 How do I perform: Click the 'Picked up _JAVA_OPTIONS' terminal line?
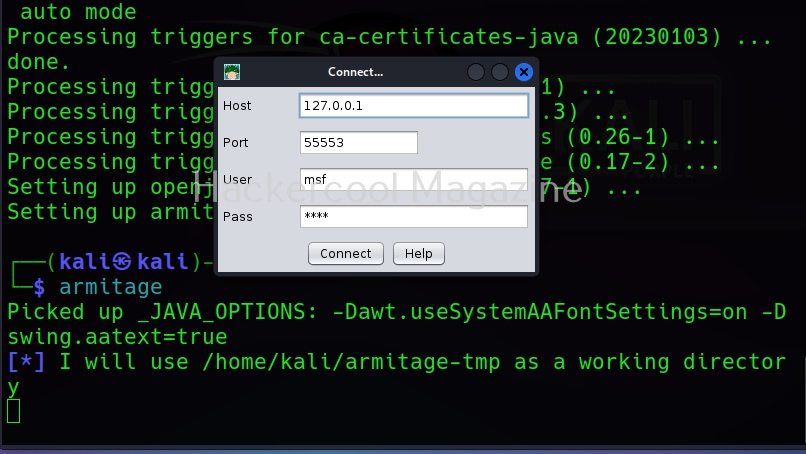[x=396, y=312]
